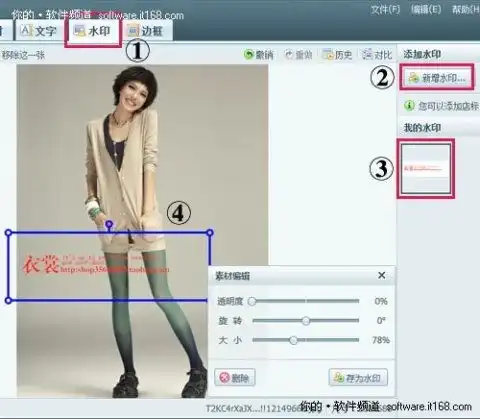Click the 旋转 rotation slider handle

[x=306, y=321]
